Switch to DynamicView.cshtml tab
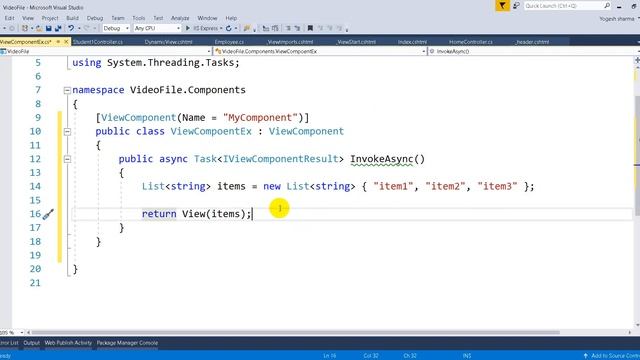The height and width of the screenshot is (360, 640). (169, 42)
